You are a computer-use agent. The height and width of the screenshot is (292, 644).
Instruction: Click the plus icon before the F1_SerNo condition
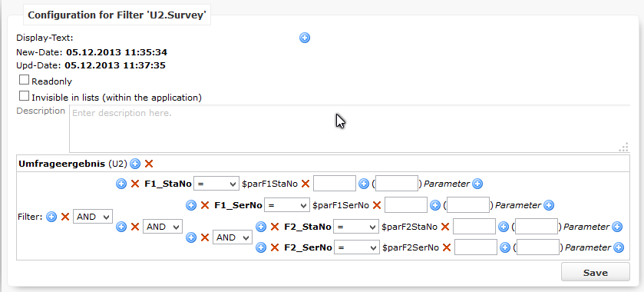pos(191,205)
